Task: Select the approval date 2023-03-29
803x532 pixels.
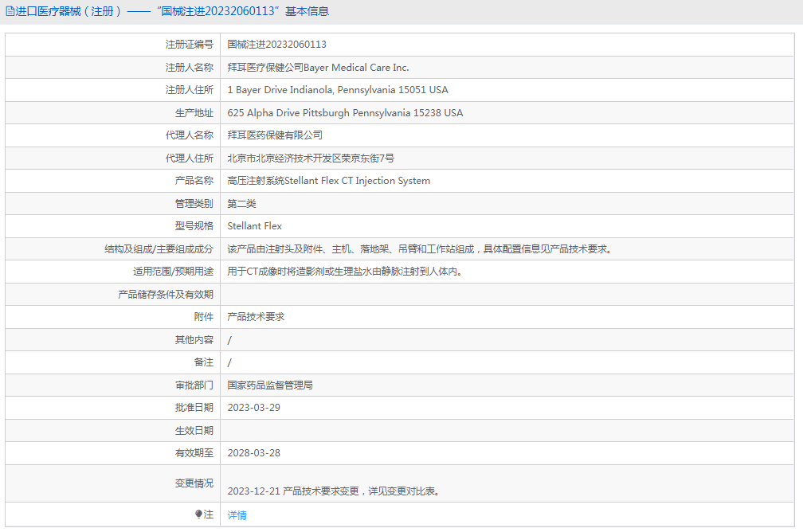Action: (254, 408)
